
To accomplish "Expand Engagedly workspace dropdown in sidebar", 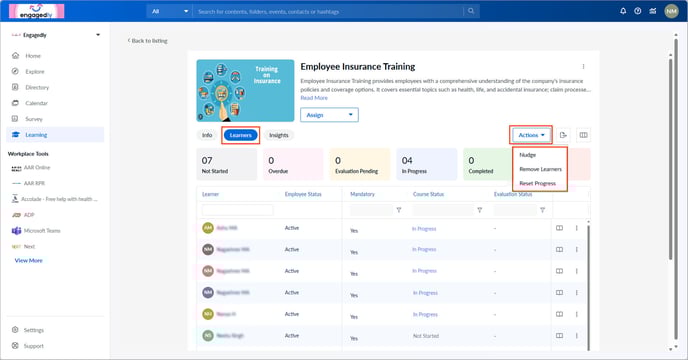I will click(98, 35).
